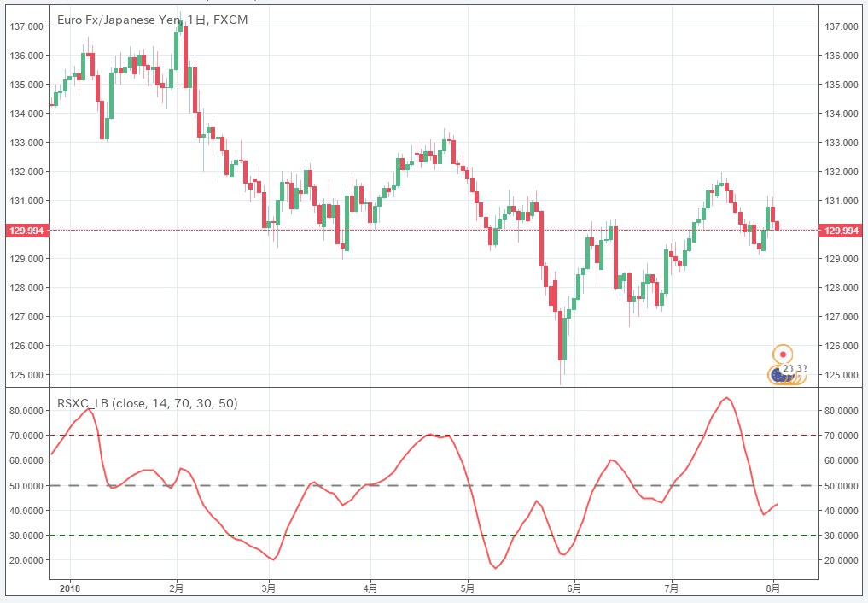Select 135.000 on the right price axis

coord(842,85)
